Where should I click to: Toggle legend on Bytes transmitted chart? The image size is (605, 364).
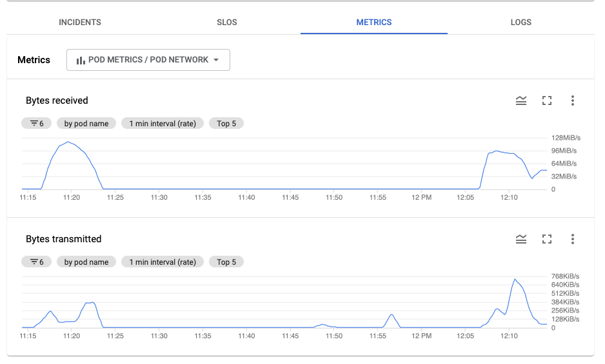point(521,239)
